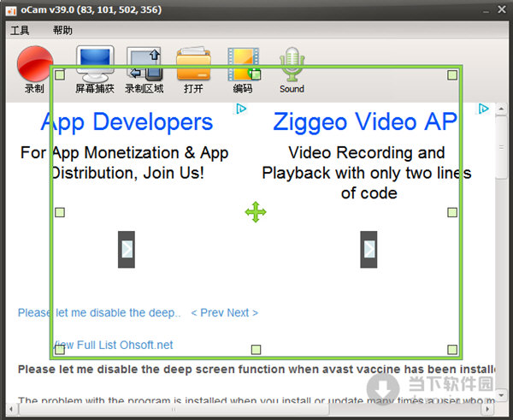
Task: Click the red Record (录制) button
Action: tap(35, 64)
